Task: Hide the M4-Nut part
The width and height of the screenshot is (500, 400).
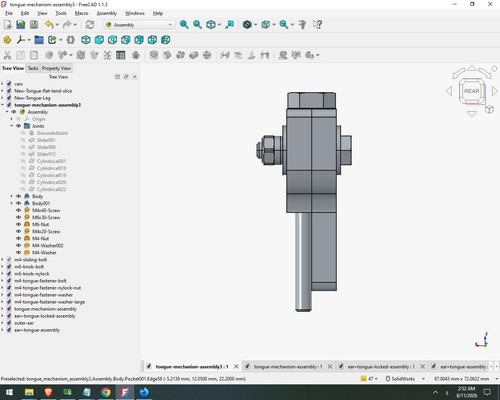Action: [18, 238]
